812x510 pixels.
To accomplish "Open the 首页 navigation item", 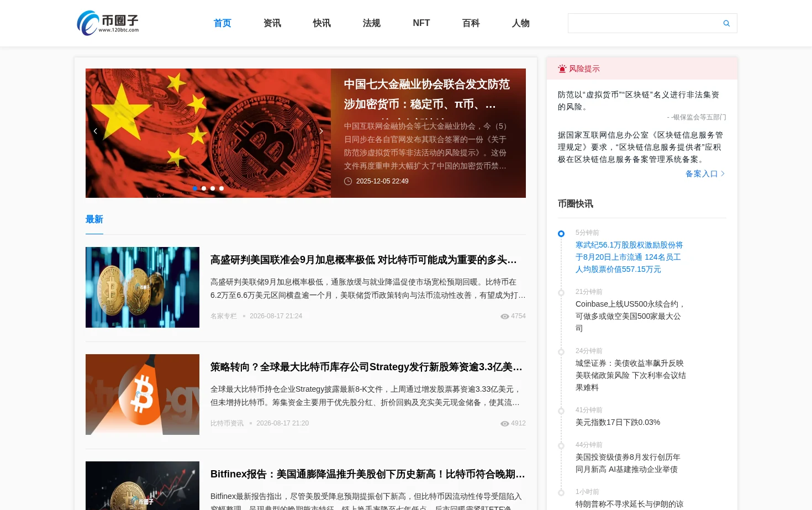I will 223,23.
